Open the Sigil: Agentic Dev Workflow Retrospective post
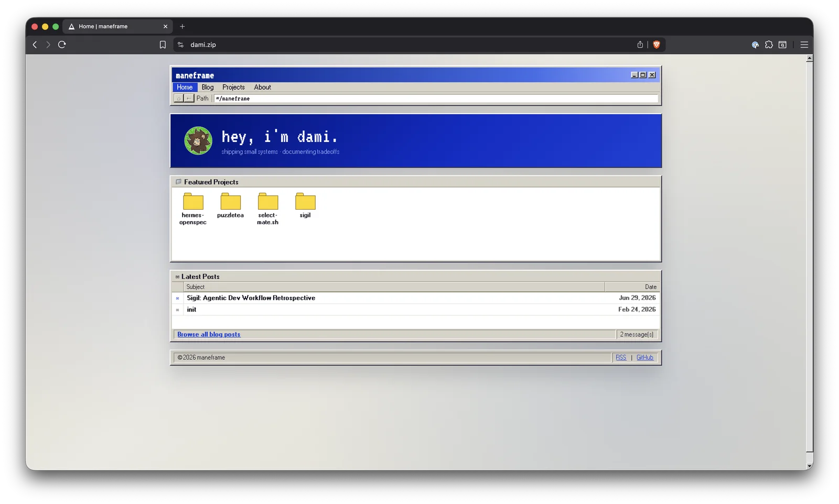Viewport: 839px width, 504px height. pos(251,298)
